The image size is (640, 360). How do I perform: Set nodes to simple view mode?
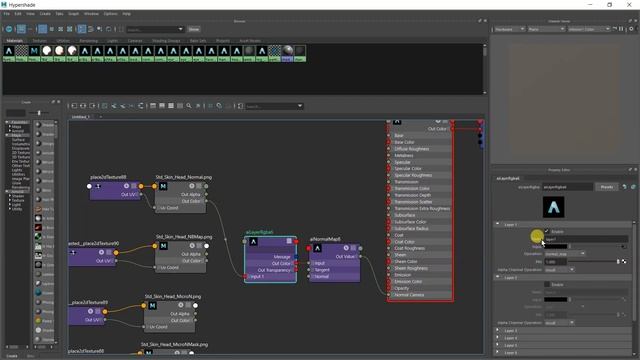pyautogui.click(x=153, y=106)
